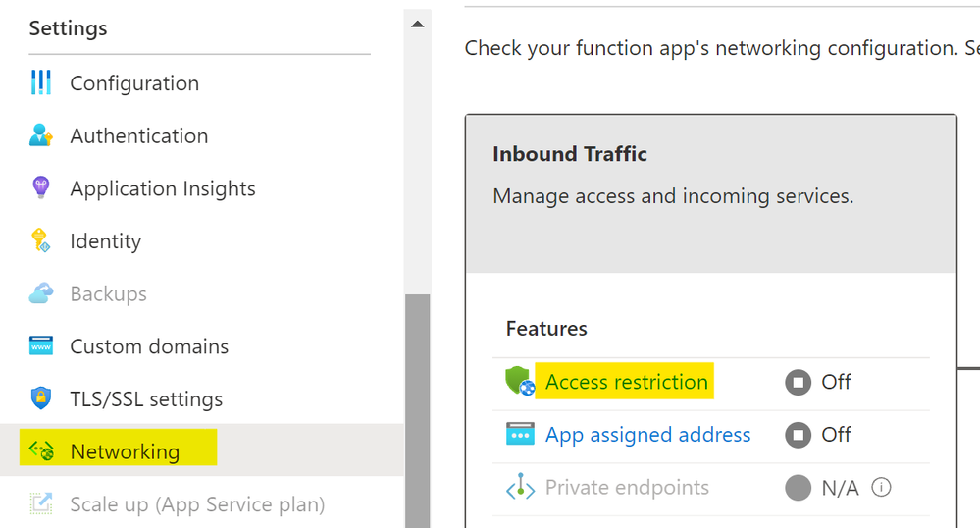This screenshot has width=980, height=528.
Task: Click the Custom domains www icon
Action: click(x=40, y=345)
